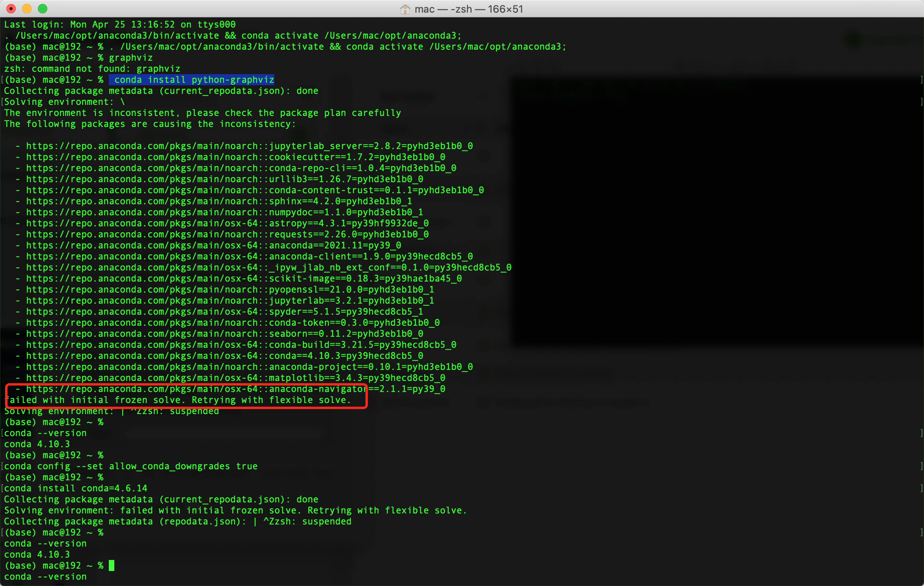This screenshot has height=586, width=924.
Task: Click the cookiecutter==1.7.2 package URL
Action: click(x=235, y=157)
